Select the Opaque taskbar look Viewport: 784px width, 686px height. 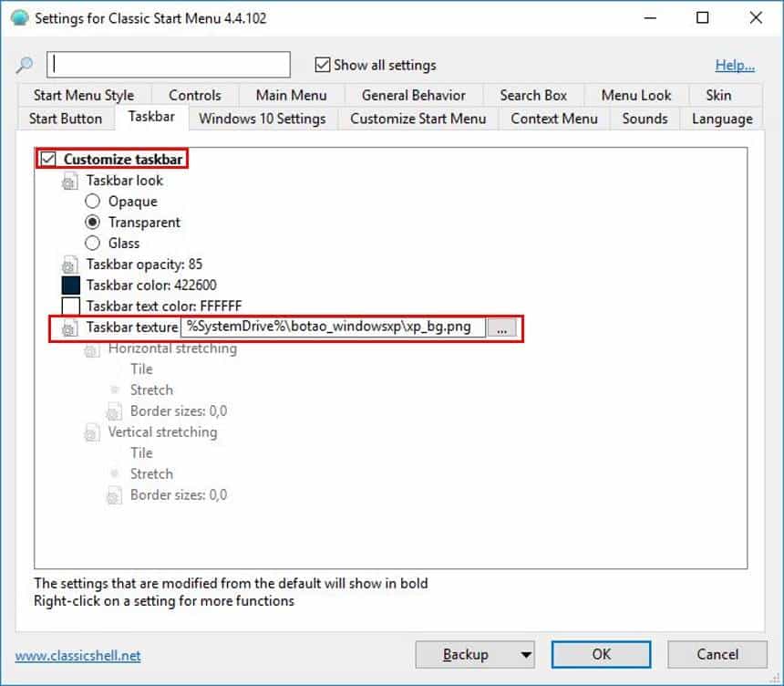tap(92, 201)
